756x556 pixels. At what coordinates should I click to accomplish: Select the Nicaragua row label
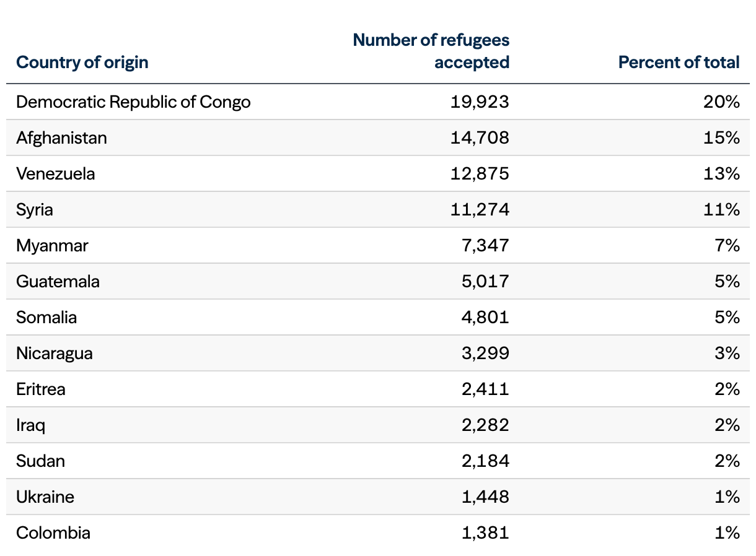pos(55,353)
